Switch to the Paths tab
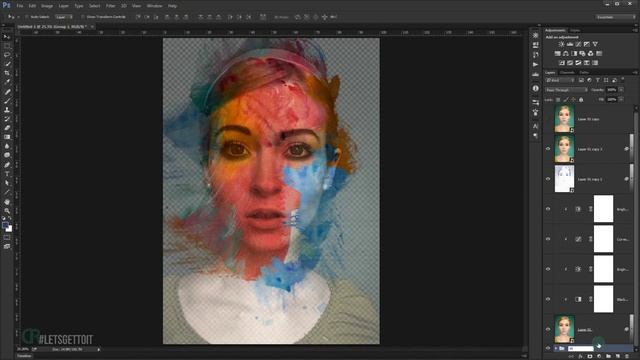640x360 pixels. (584, 73)
